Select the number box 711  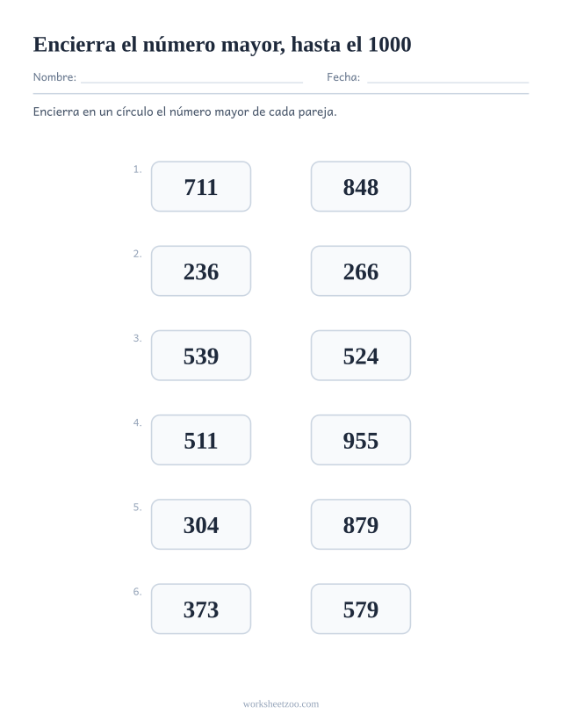tap(201, 187)
